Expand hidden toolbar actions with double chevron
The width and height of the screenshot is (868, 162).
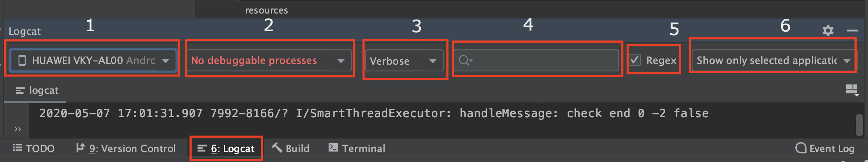[18, 129]
